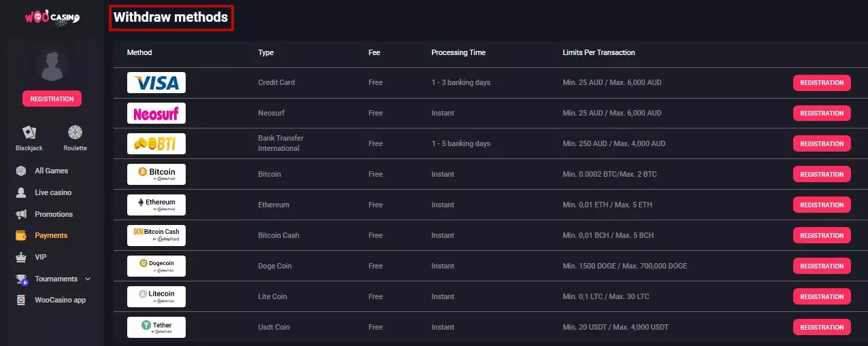Open the Tournaments menu item
Viewport: 868px width, 346px height.
pos(56,279)
